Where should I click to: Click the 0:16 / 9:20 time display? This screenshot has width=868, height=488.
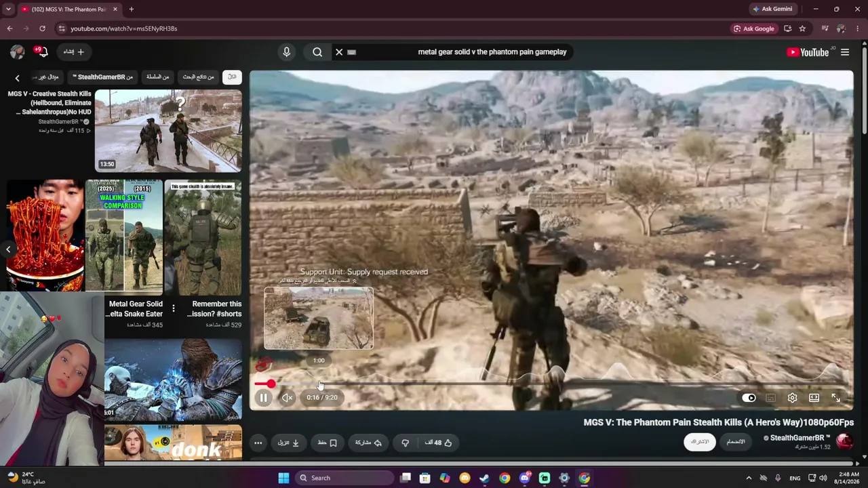(x=322, y=398)
